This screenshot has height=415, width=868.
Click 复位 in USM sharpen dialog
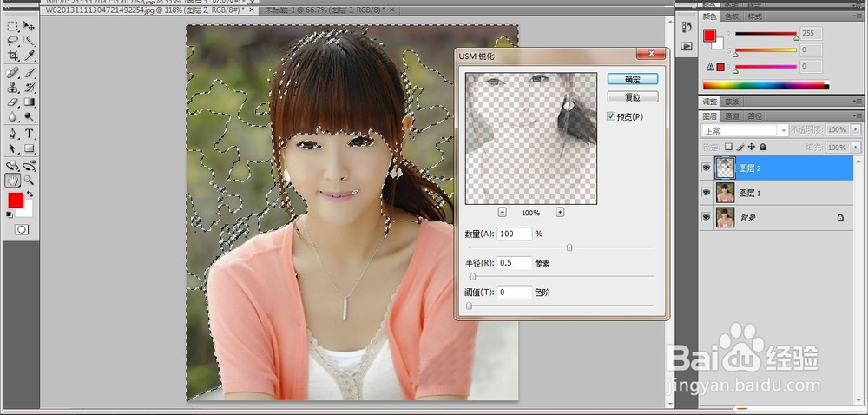(633, 97)
